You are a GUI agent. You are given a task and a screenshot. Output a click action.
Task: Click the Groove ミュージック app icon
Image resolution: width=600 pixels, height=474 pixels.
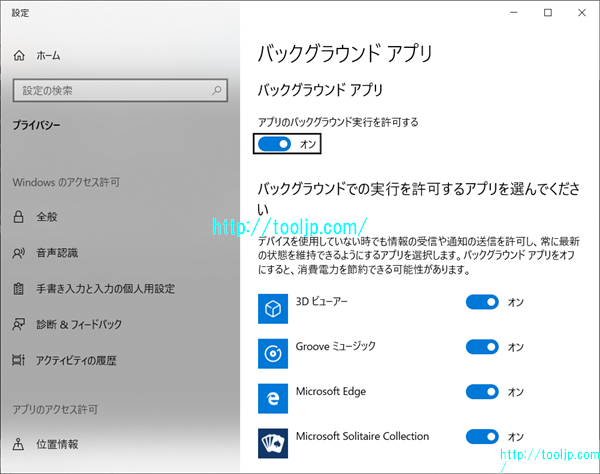point(273,353)
